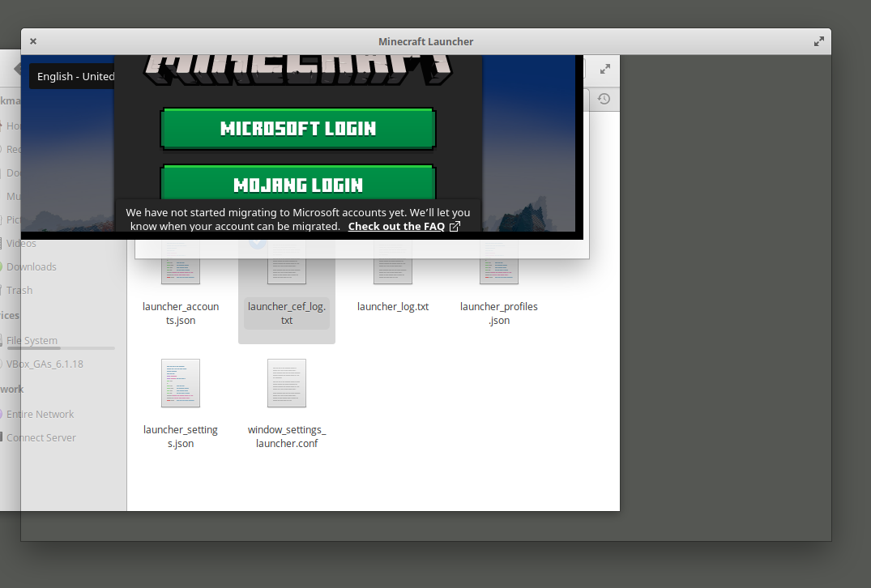The height and width of the screenshot is (588, 871).
Task: Click the external link icon beside FAQ
Action: (x=455, y=226)
